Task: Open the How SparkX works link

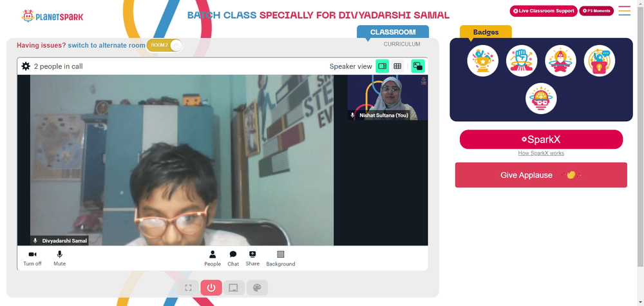Action: click(541, 153)
